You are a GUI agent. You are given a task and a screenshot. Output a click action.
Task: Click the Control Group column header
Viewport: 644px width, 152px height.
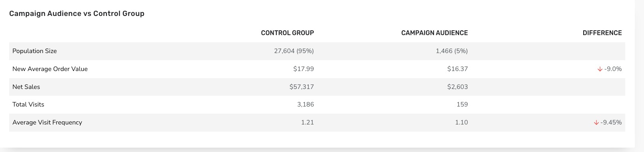click(x=287, y=33)
